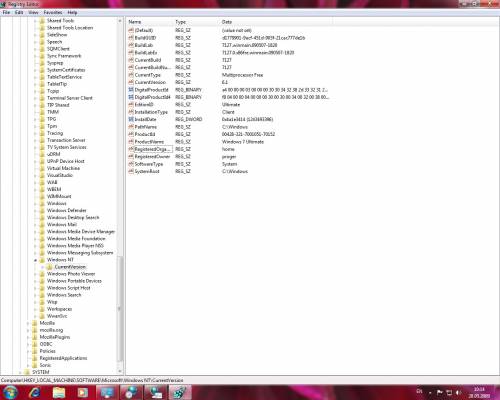This screenshot has height=400, width=500.
Task: Select the Windows Script Host key
Action: coord(68,288)
